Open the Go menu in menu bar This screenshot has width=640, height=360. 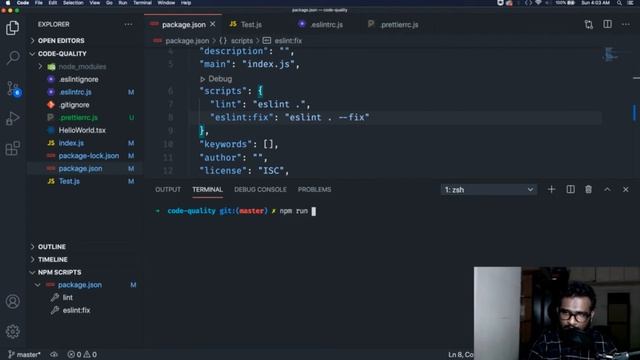coord(109,3)
